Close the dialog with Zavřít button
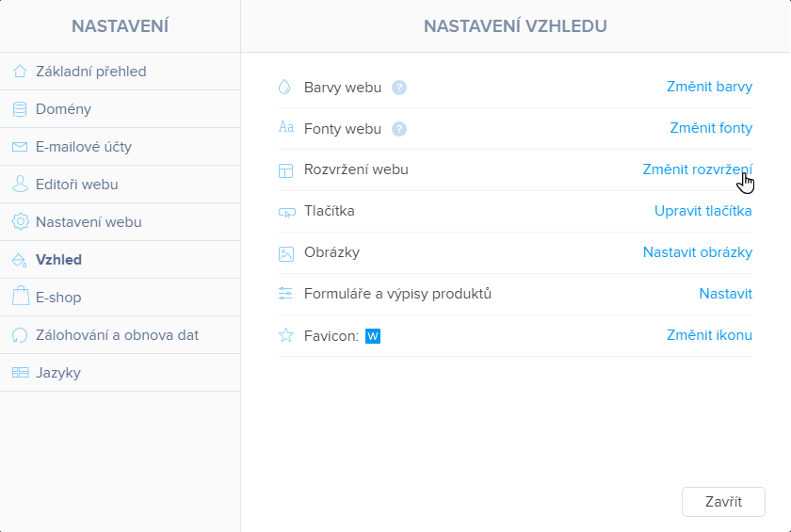The image size is (791, 532). [x=723, y=502]
